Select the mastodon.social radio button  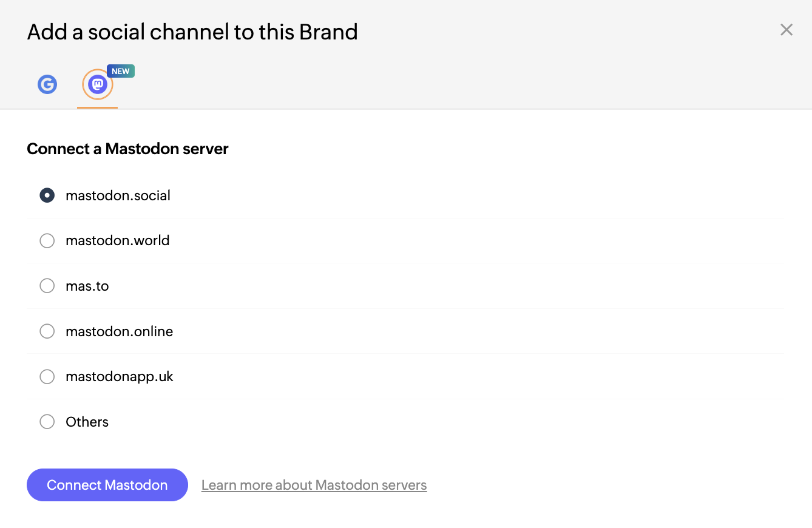tap(47, 195)
